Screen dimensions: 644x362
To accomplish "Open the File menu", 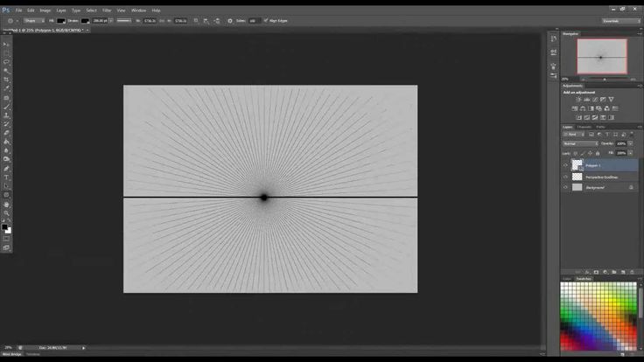I will (x=18, y=10).
